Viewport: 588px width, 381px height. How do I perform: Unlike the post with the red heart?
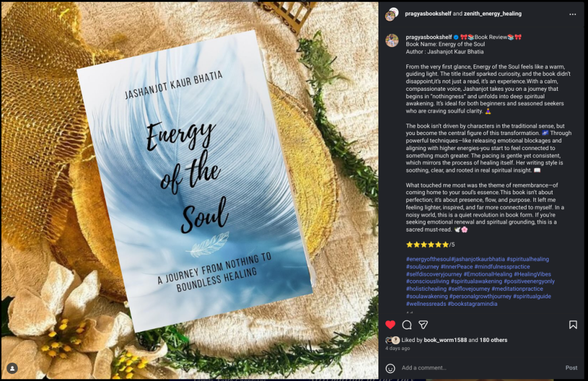pyautogui.click(x=390, y=325)
